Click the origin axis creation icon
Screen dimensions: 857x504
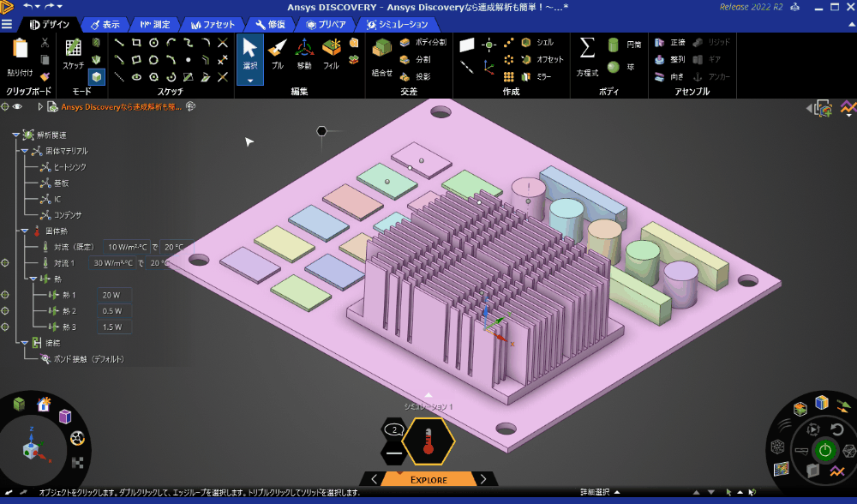point(488,67)
